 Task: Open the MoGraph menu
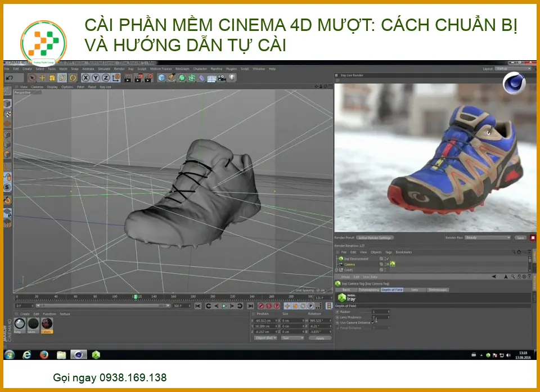pos(182,69)
